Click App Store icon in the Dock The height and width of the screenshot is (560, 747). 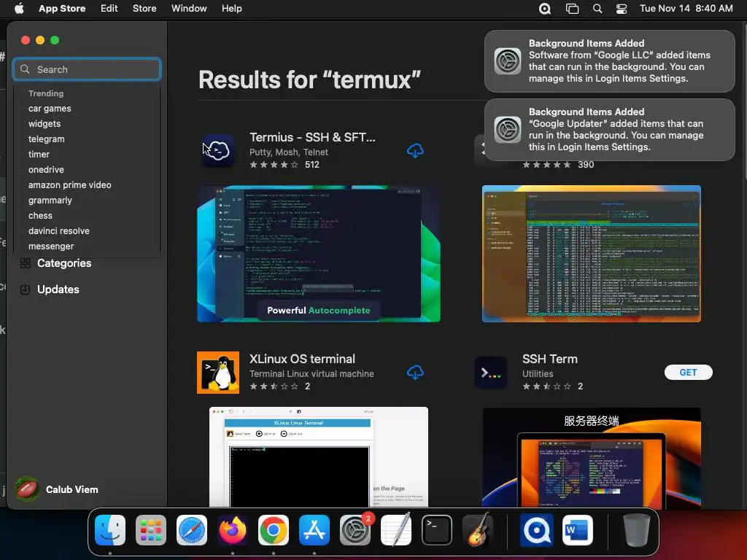tap(314, 530)
